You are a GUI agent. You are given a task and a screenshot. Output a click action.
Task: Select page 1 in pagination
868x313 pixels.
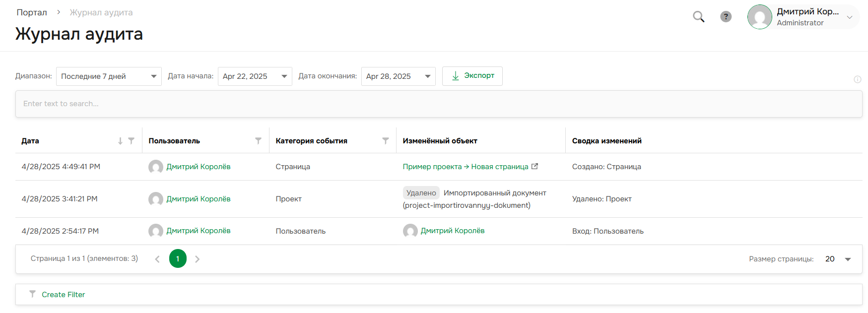pyautogui.click(x=178, y=258)
